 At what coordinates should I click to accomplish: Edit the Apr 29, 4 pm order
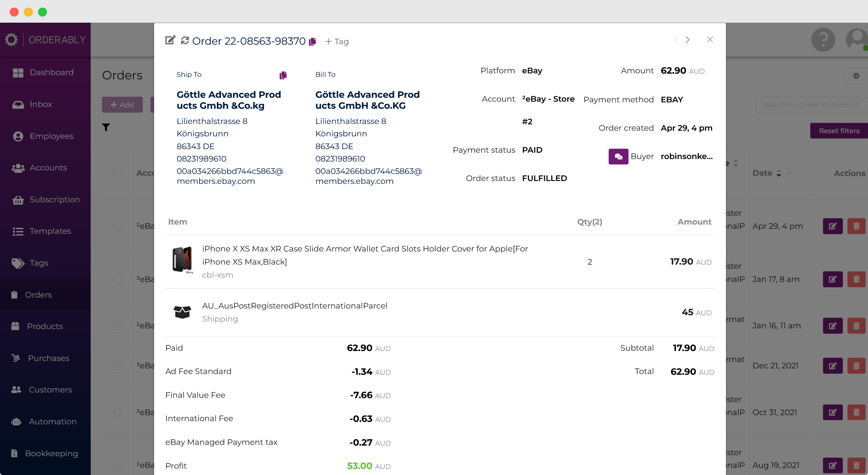[833, 226]
